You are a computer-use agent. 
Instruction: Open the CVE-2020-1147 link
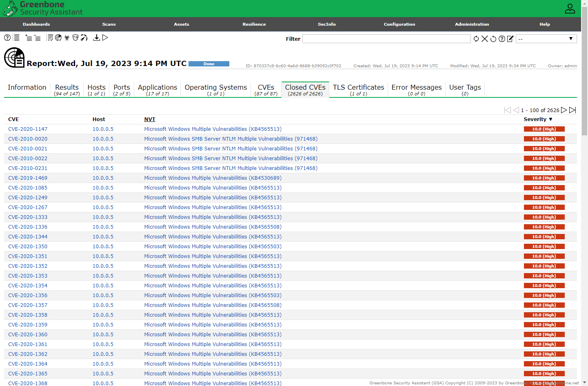coord(28,129)
